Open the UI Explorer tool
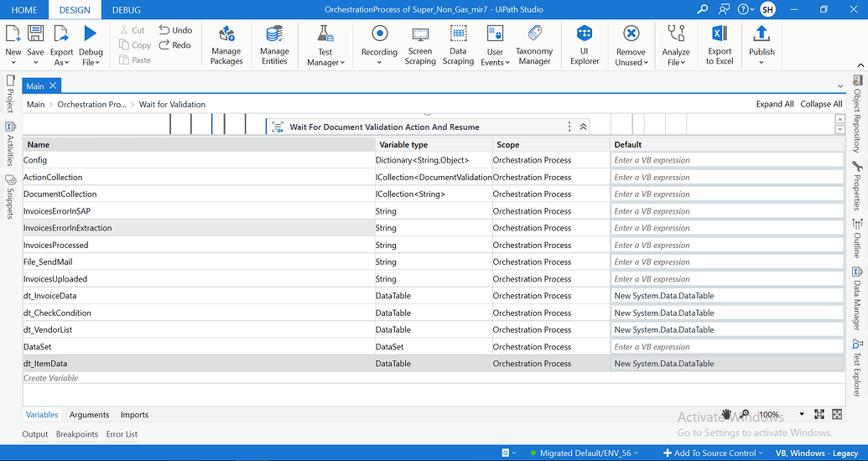The height and width of the screenshot is (461, 868). pos(585,44)
